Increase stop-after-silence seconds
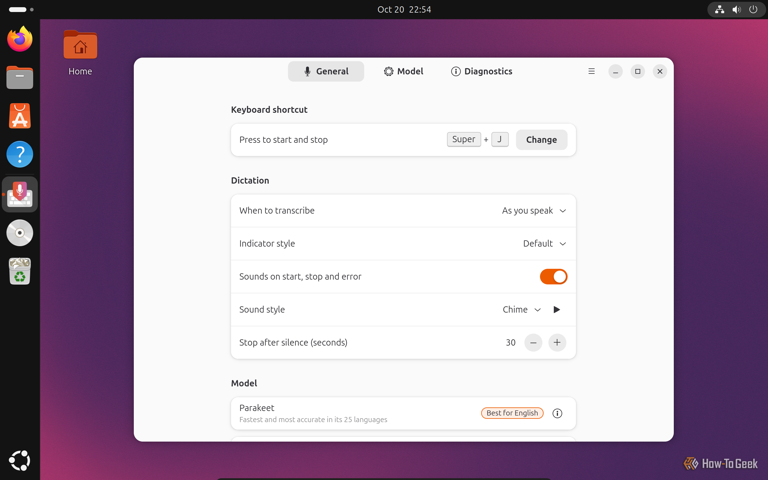Screen dimensions: 768x480 pos(557,342)
